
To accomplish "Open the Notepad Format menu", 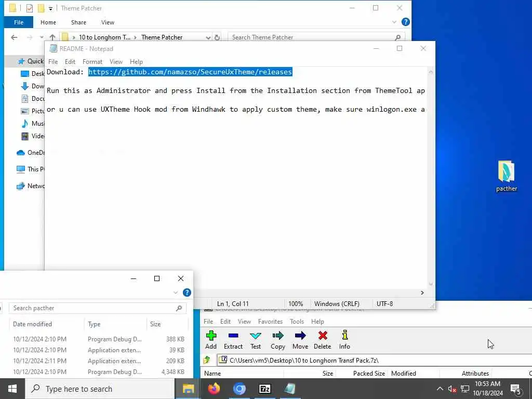I will pos(92,62).
